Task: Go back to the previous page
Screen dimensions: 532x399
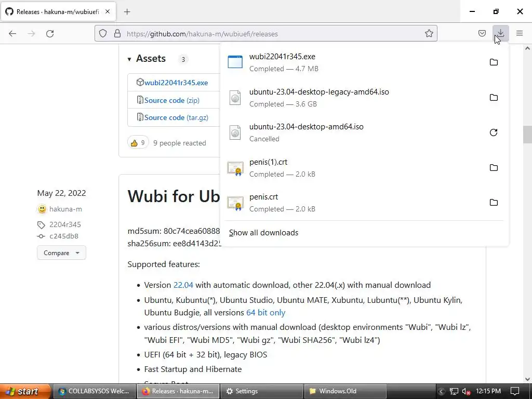Action: pyautogui.click(x=12, y=33)
